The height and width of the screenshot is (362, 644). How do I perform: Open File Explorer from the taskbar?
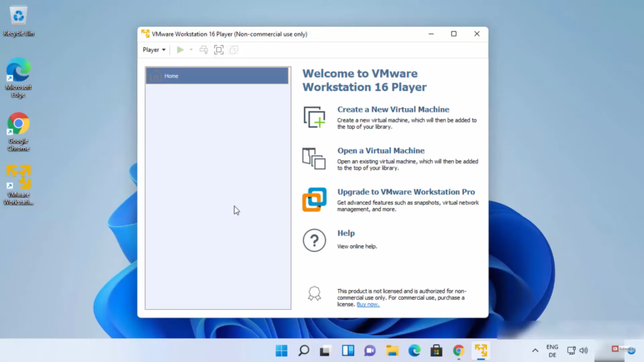[392, 351]
